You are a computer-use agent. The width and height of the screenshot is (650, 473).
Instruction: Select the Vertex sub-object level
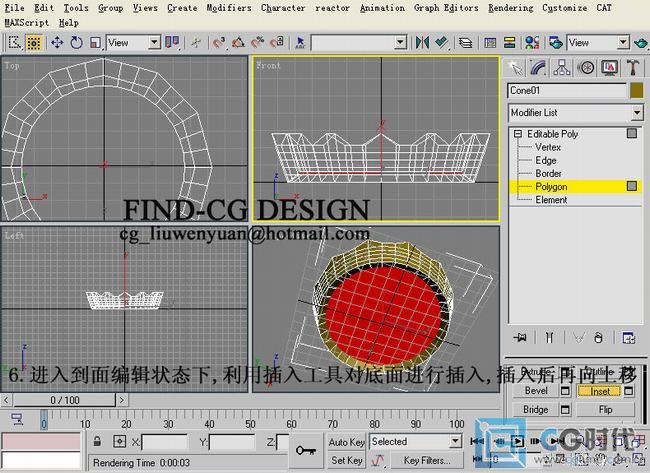tap(548, 147)
